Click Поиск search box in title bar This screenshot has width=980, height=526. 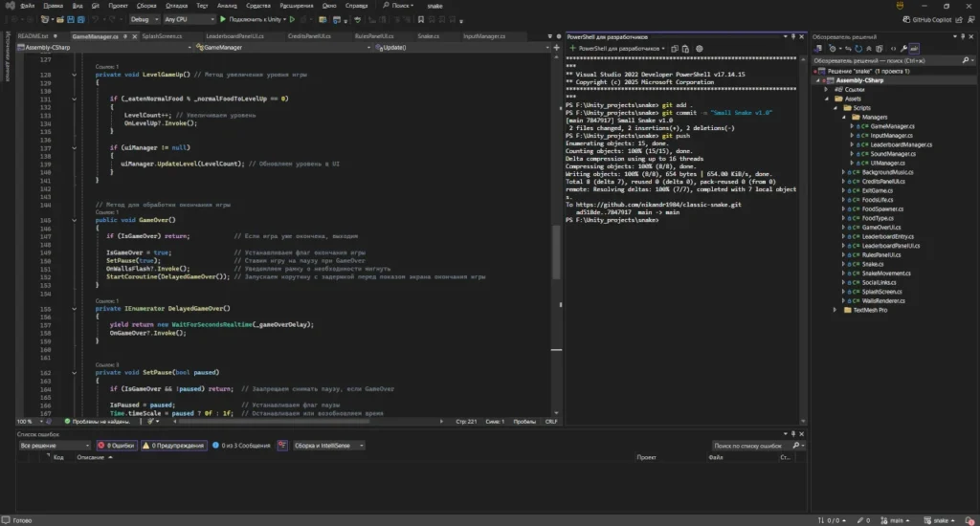click(398, 6)
